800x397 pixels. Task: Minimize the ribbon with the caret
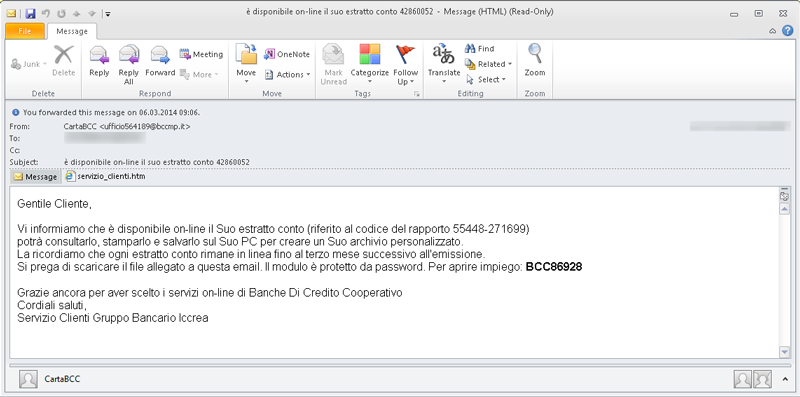point(772,31)
